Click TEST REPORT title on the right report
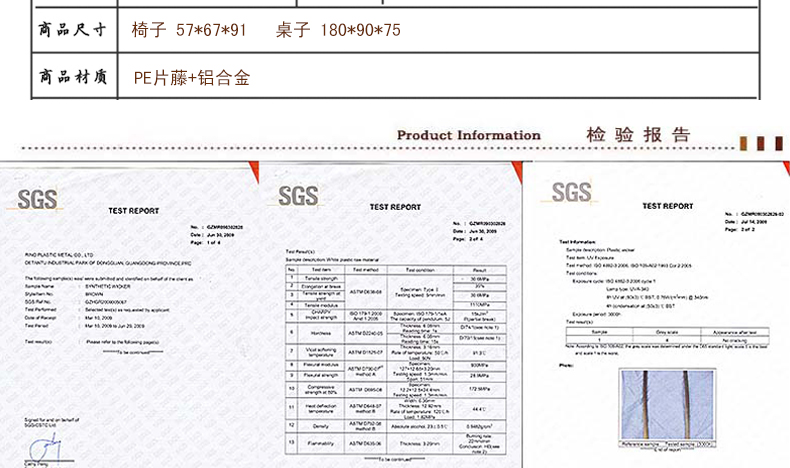The width and height of the screenshot is (790, 468). click(667, 206)
